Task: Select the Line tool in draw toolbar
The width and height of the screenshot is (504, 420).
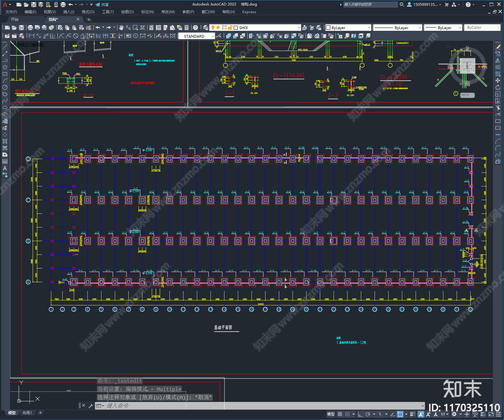Action: click(5, 47)
